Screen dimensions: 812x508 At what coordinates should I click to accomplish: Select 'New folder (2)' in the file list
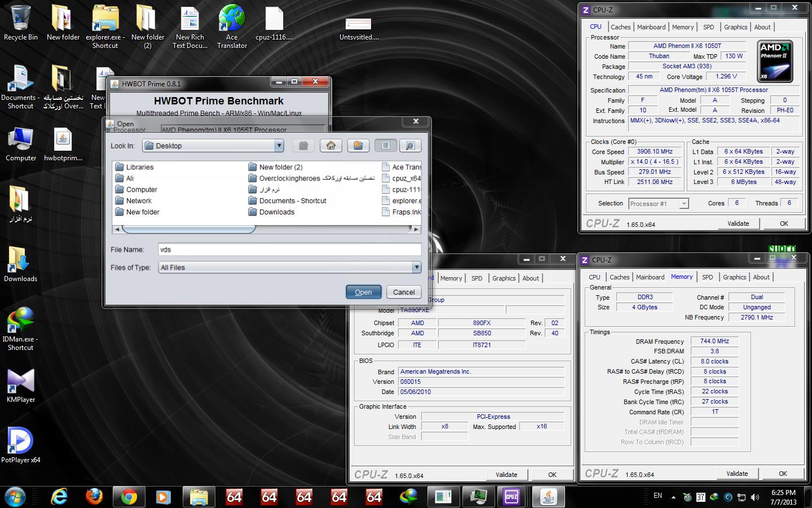(275, 167)
